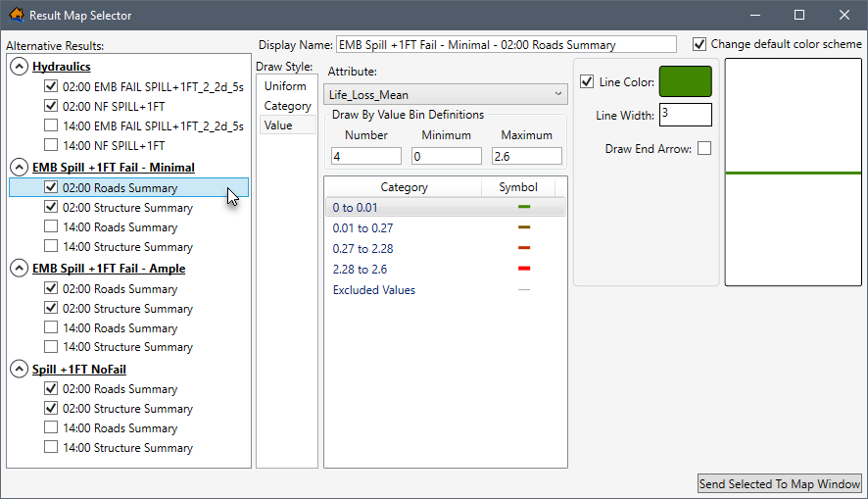
Task: Select Value draw style
Action: (x=287, y=125)
